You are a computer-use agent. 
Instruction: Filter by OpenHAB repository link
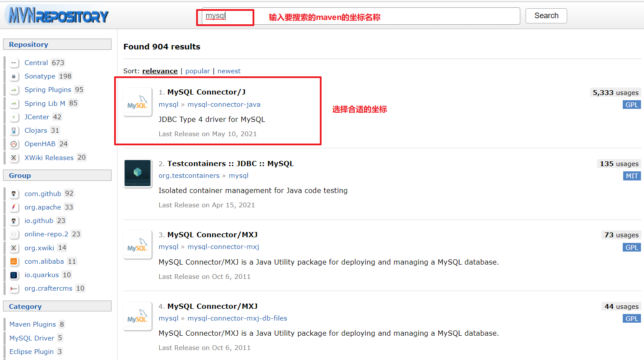[40, 144]
